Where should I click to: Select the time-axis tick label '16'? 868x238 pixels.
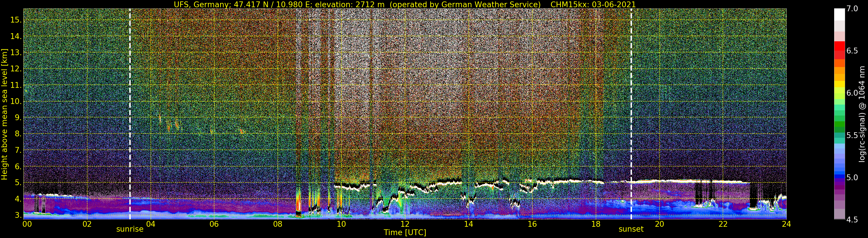click(x=532, y=224)
